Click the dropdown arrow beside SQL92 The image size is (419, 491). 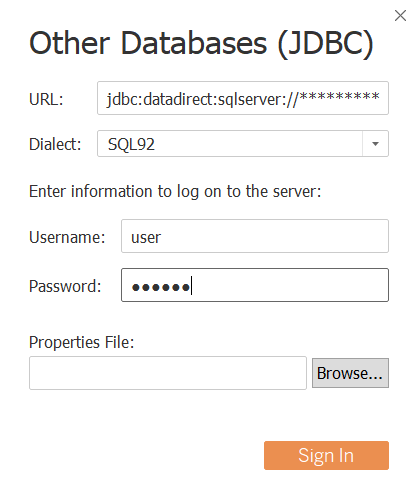coord(375,144)
